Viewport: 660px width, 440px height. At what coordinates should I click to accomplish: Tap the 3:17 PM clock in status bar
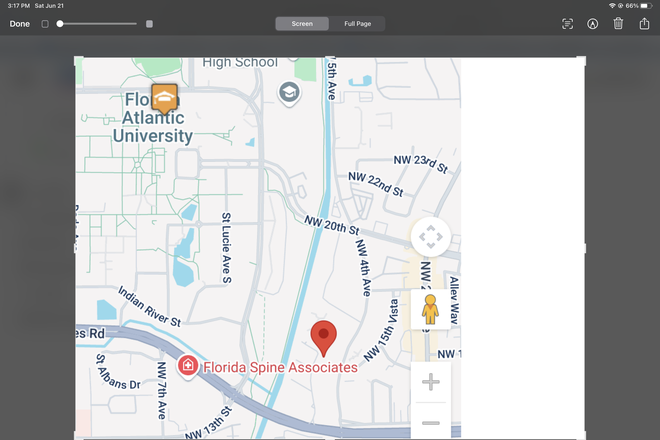(19, 5)
